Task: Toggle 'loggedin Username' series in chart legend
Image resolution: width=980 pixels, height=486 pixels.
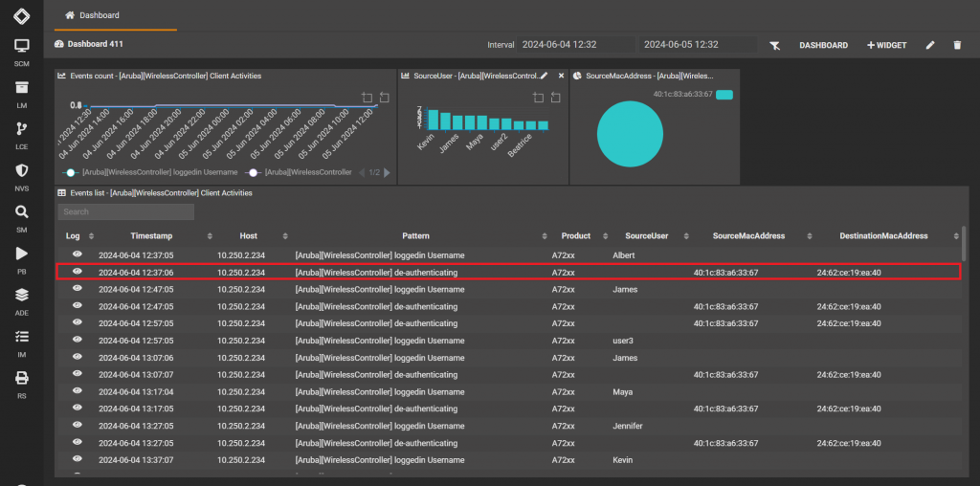Action: click(149, 172)
